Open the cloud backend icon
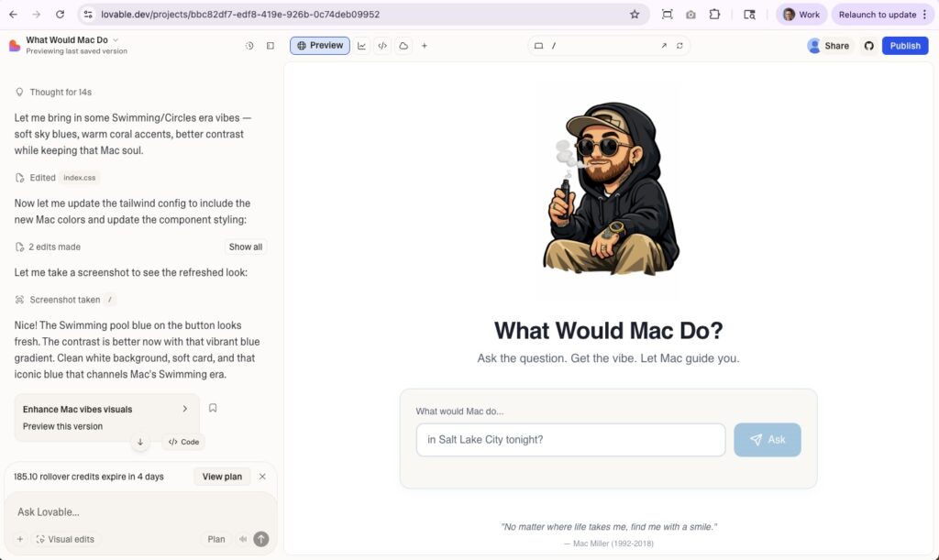The image size is (939, 560). click(403, 46)
